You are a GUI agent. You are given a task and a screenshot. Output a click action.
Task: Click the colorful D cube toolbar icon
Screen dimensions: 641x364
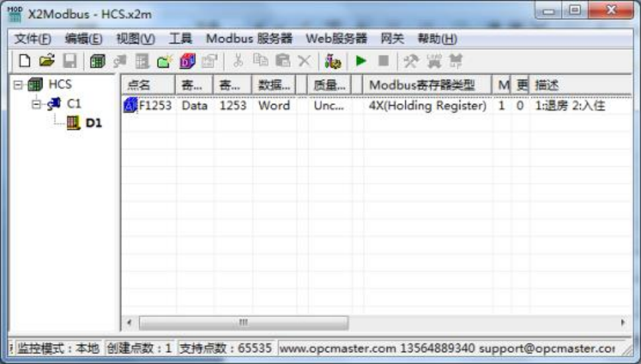(187, 62)
